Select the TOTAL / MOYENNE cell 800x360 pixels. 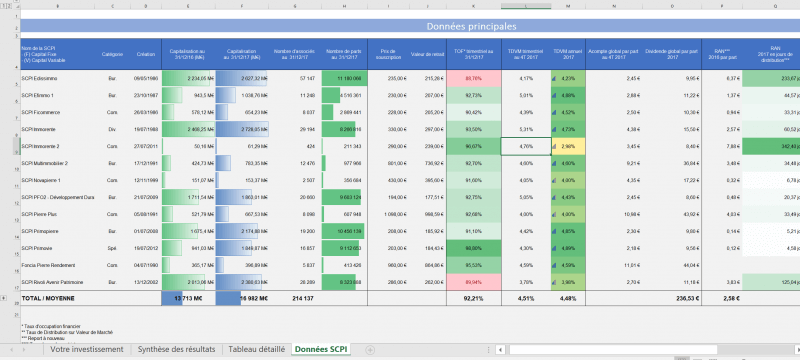57,298
